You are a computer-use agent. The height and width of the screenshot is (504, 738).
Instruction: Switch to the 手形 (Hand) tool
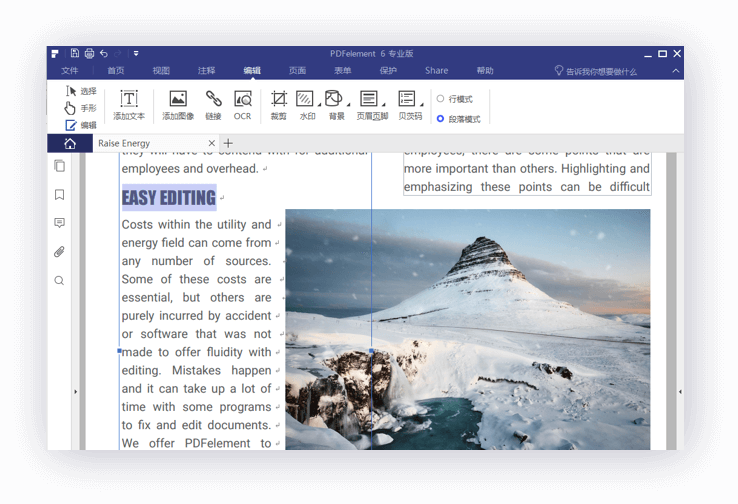80,108
